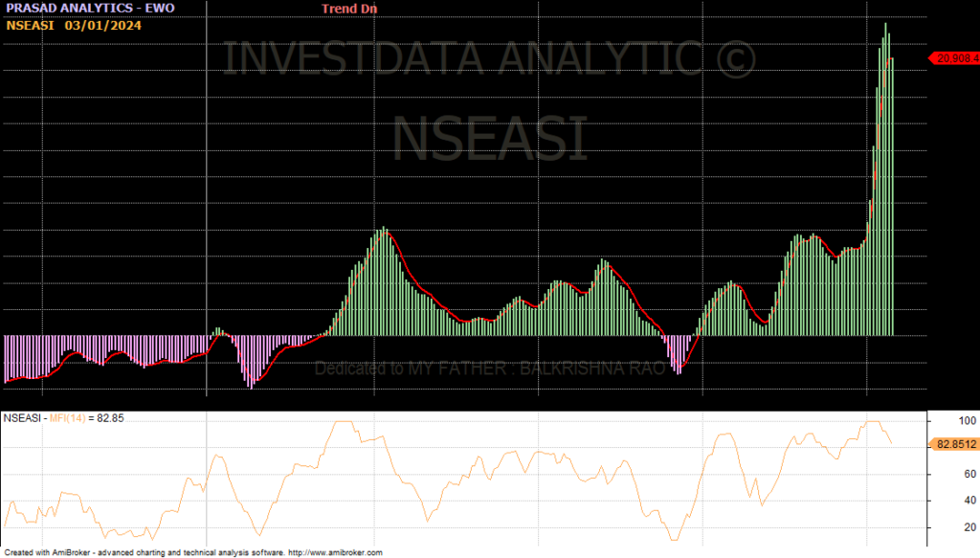Click the 'INVESTDATA ANALYTIC ©' watermark text
The height and width of the screenshot is (558, 980).
489,59
